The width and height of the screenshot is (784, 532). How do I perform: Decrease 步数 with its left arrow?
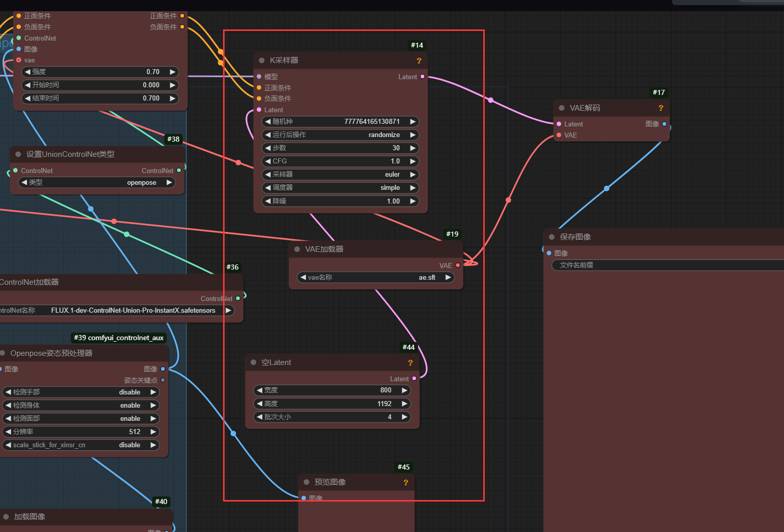[268, 148]
